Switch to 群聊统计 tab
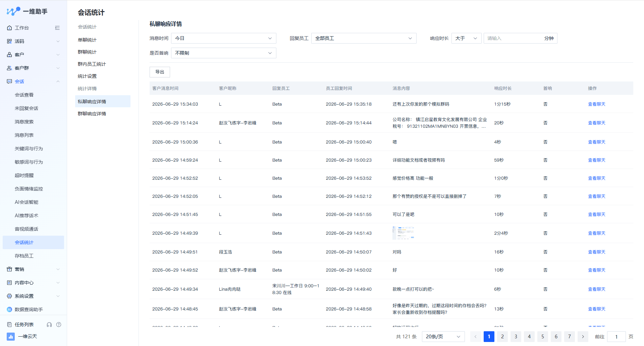The width and height of the screenshot is (644, 346). (x=87, y=52)
